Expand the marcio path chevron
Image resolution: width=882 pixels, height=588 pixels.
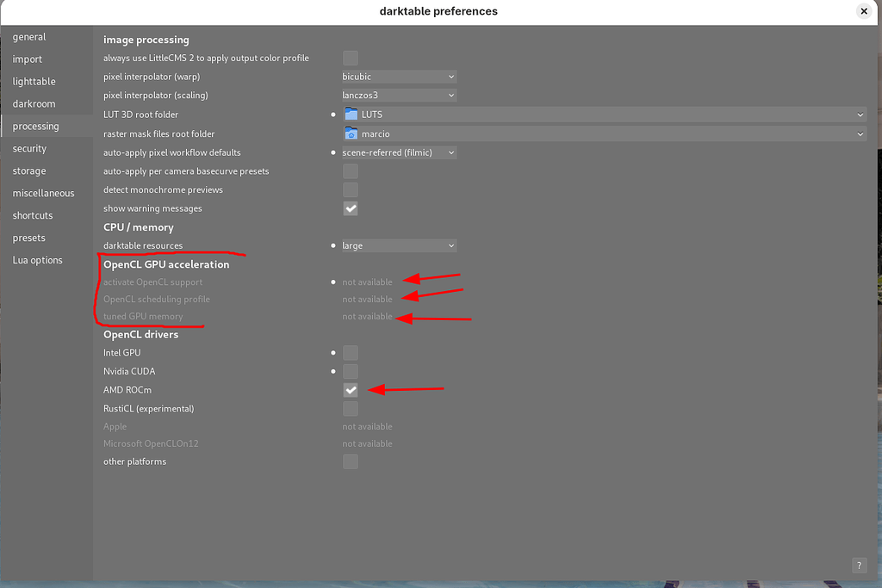pos(860,133)
